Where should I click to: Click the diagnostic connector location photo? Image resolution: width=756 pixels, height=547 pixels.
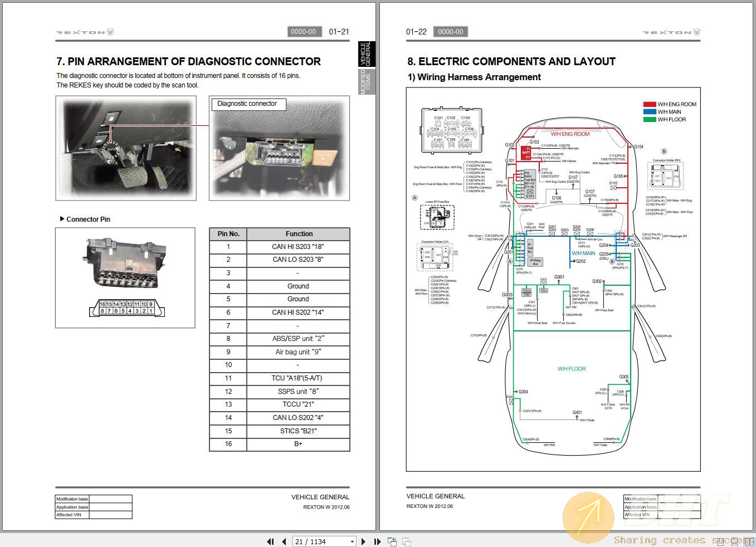pyautogui.click(x=126, y=148)
